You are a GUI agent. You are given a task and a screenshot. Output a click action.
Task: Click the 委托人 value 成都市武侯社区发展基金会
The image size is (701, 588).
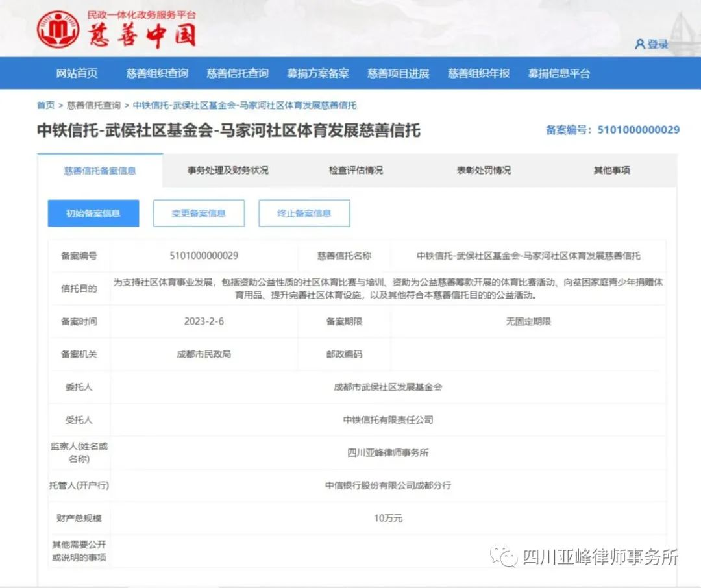click(x=388, y=387)
